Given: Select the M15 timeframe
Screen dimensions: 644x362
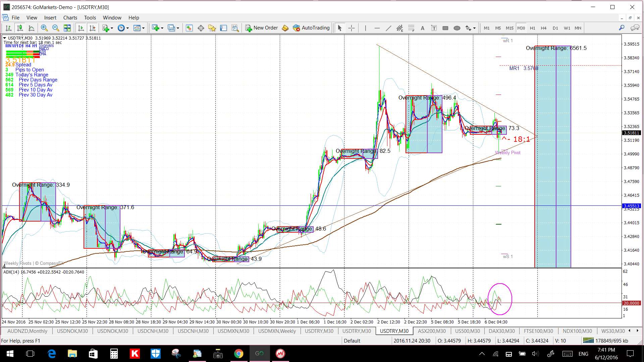Looking at the screenshot, I should coord(509,28).
